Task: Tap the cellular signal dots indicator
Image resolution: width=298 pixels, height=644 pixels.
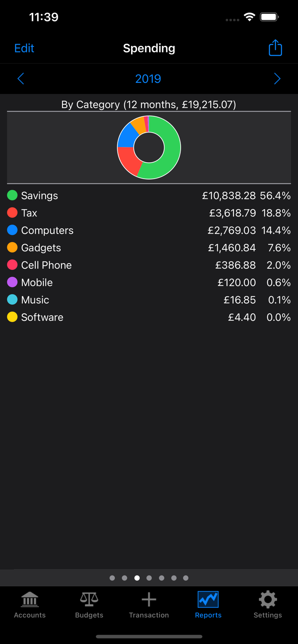Action: tap(232, 20)
